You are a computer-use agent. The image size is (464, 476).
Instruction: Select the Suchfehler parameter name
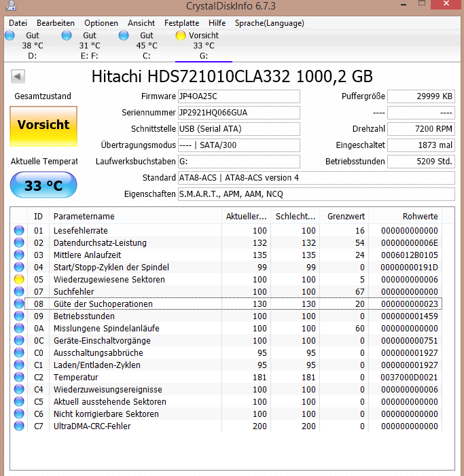[x=73, y=291]
